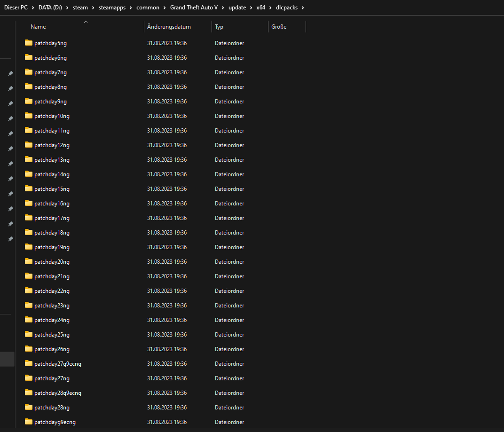This screenshot has height=432, width=504.
Task: Select the patchday12ng folder icon
Action: tap(29, 145)
